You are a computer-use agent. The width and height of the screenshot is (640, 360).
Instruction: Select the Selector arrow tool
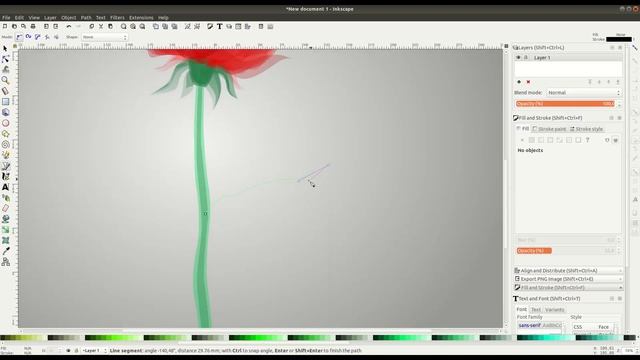[x=5, y=49]
